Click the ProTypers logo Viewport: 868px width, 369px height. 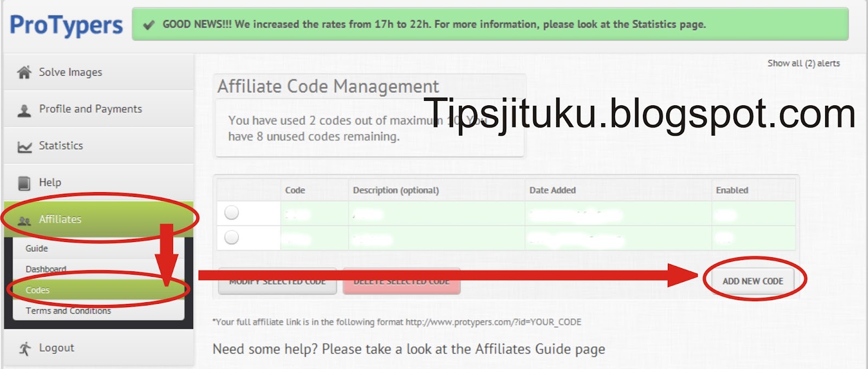66,25
